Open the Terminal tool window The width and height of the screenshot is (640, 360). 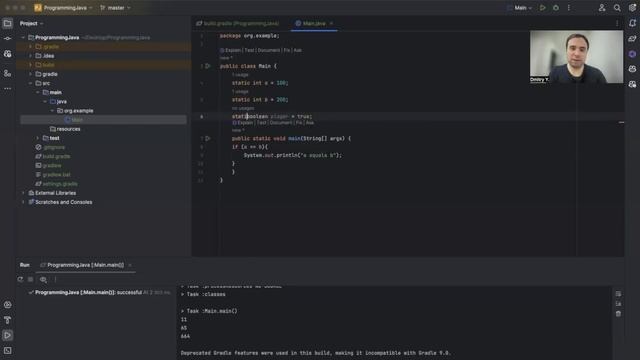[x=7, y=351]
